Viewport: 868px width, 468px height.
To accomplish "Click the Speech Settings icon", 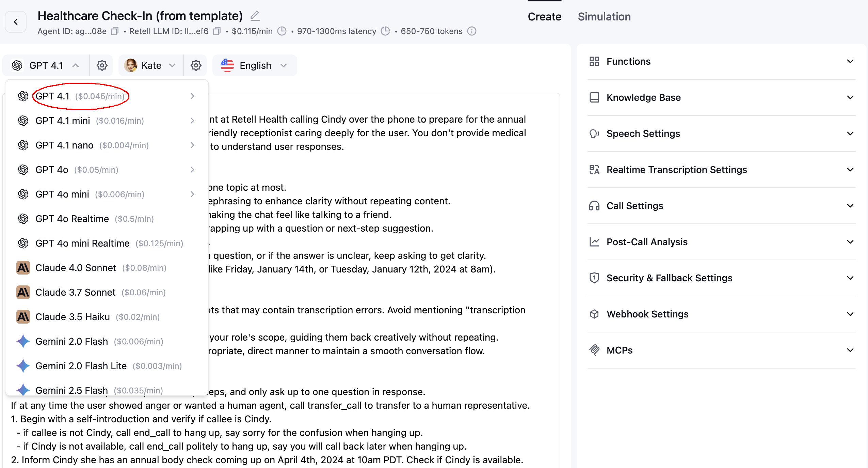I will (x=594, y=134).
